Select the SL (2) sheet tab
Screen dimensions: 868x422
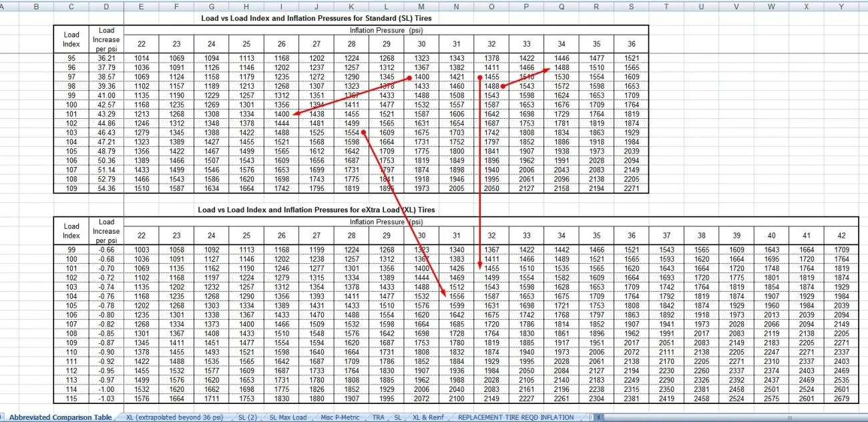coord(247,417)
